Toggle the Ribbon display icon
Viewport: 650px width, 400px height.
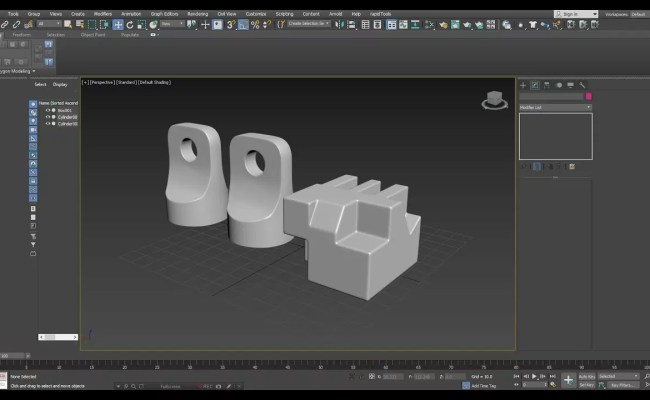click(391, 25)
